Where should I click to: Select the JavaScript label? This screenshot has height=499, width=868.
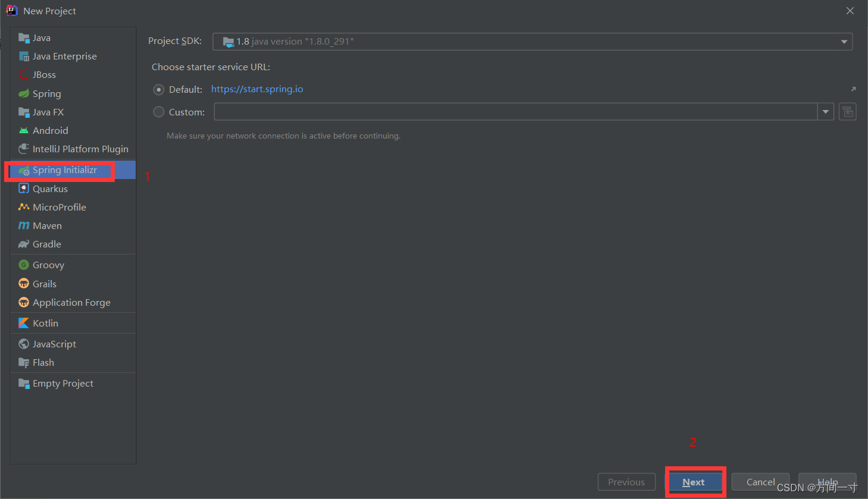point(55,344)
